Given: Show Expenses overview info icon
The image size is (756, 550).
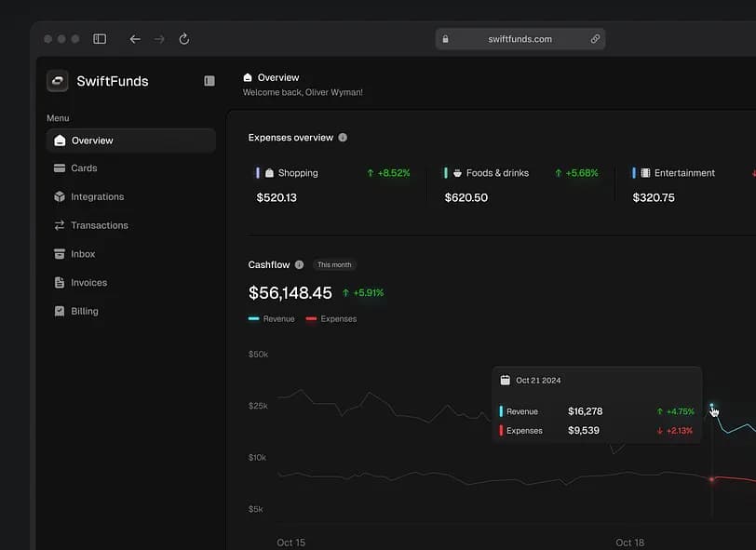Looking at the screenshot, I should click(x=343, y=138).
